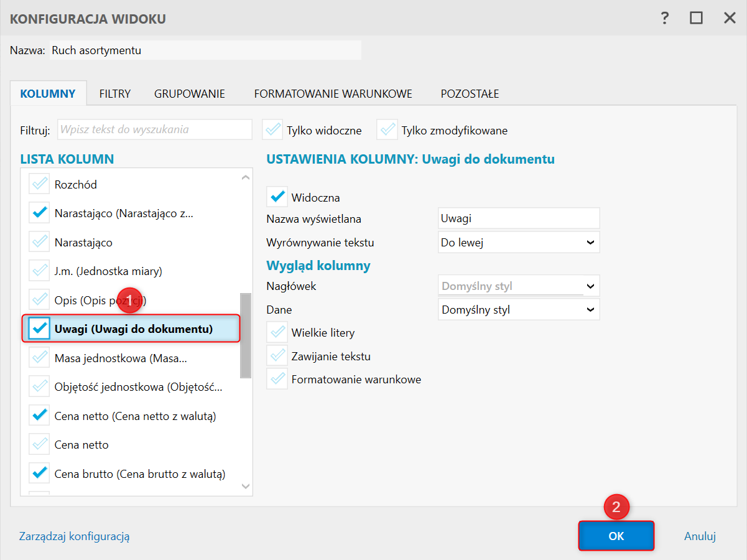Enable the Rozchód column checkbox

(x=40, y=185)
